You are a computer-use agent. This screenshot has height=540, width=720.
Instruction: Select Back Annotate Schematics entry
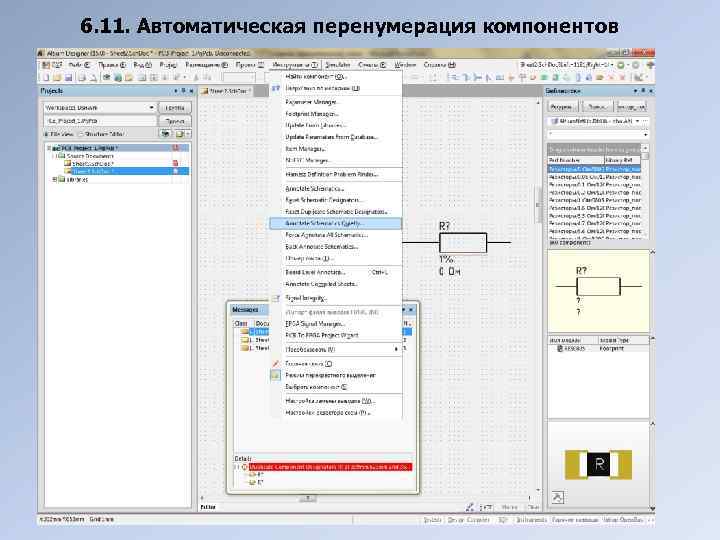[x=321, y=247]
